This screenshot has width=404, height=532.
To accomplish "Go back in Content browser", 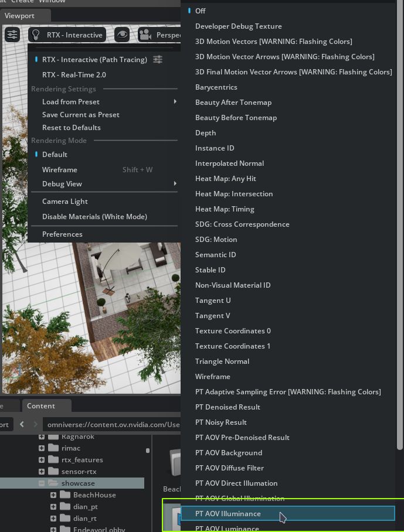I will coord(22,424).
